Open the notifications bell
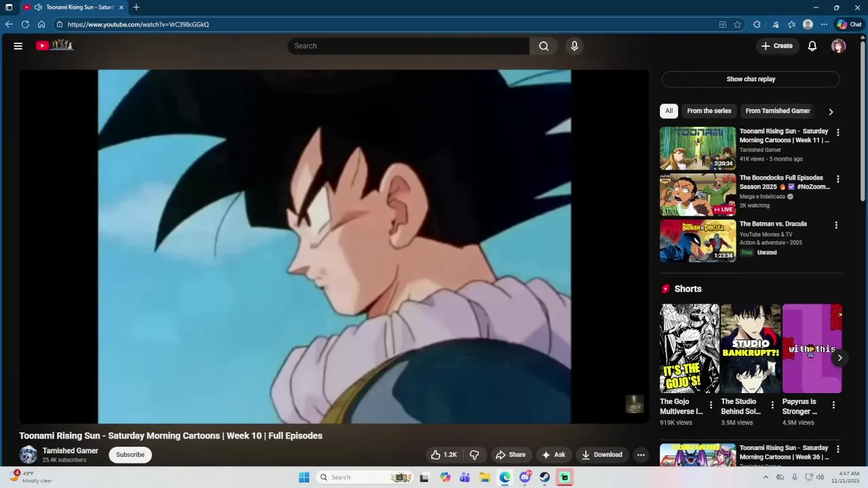 click(812, 46)
